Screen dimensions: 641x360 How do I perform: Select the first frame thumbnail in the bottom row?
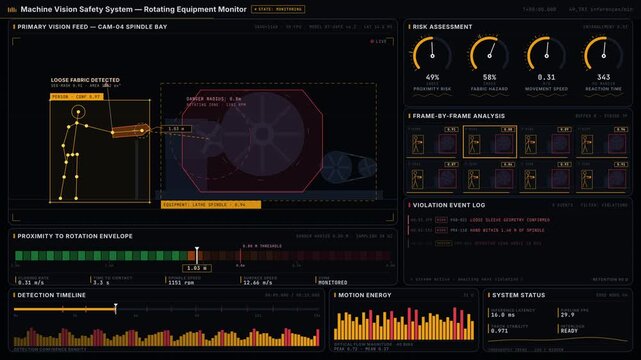[433, 177]
